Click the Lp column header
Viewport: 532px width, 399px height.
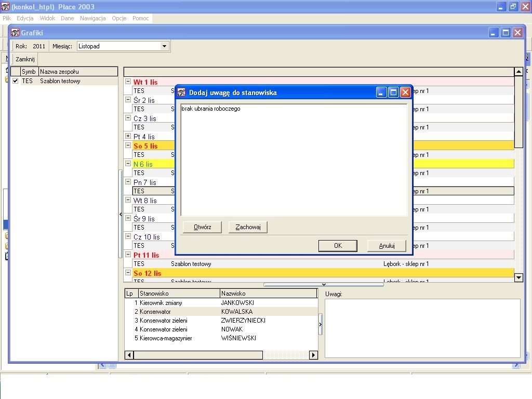pyautogui.click(x=131, y=294)
